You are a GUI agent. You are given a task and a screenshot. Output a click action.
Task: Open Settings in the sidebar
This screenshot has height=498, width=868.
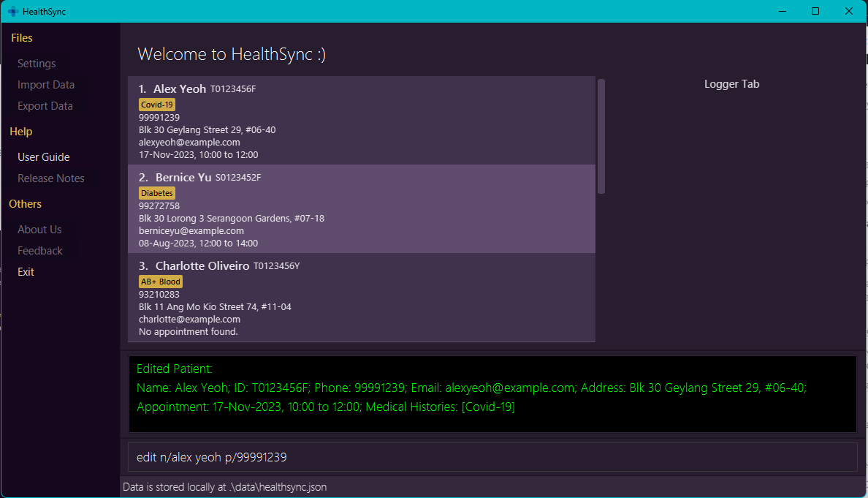(x=37, y=64)
